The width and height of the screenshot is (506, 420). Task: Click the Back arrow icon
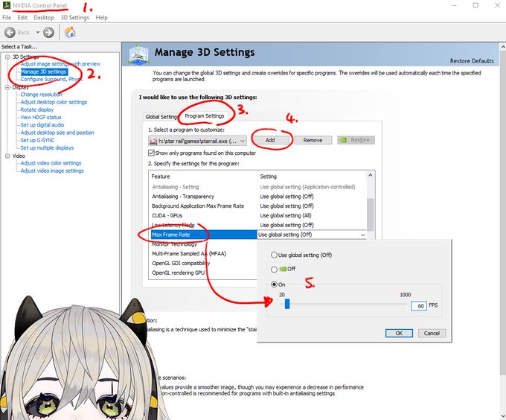pyautogui.click(x=10, y=32)
